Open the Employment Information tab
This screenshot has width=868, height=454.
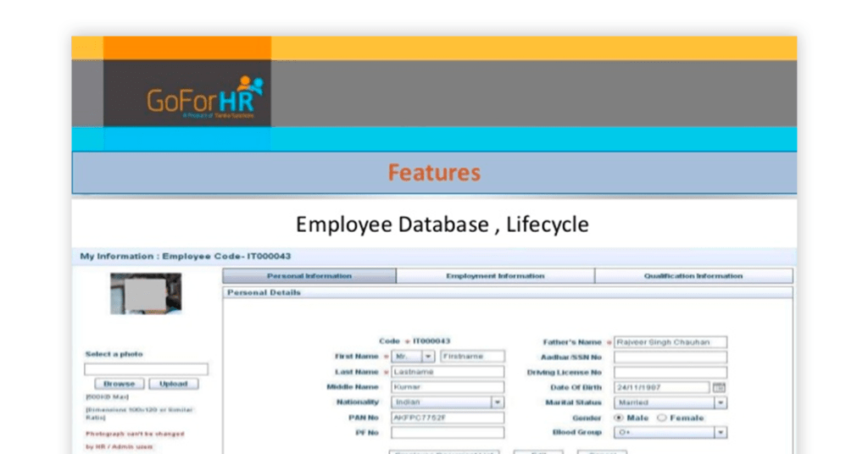[x=495, y=276]
